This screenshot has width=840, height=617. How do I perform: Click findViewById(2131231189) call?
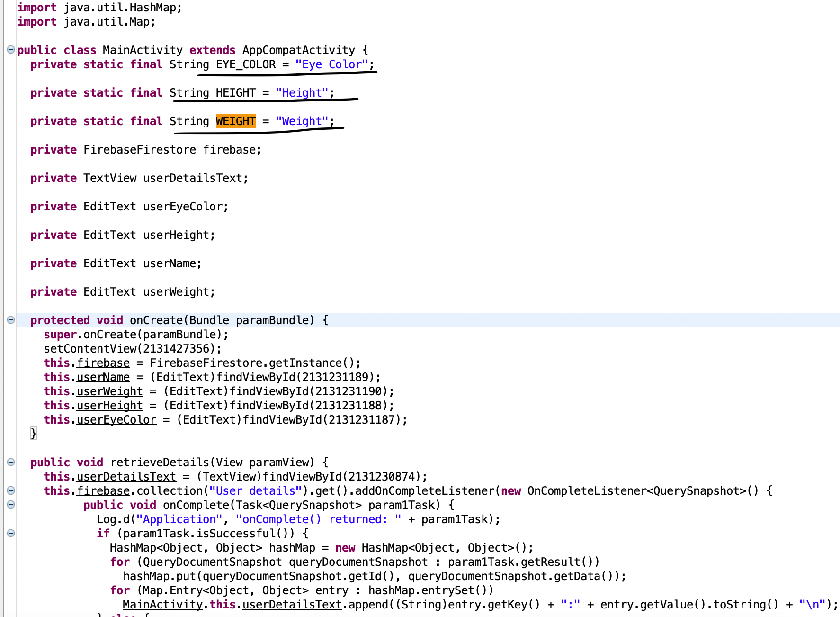tap(295, 377)
